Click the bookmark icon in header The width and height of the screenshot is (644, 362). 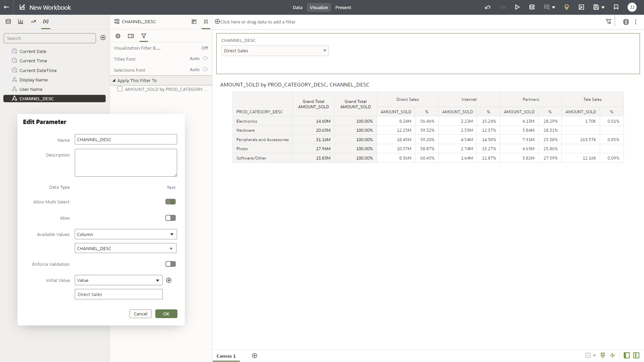[616, 7]
